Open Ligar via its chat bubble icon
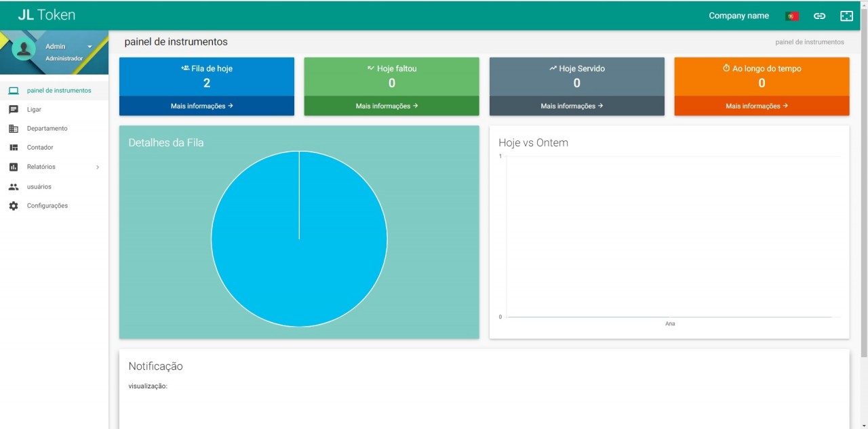This screenshot has width=868, height=429. click(x=13, y=109)
